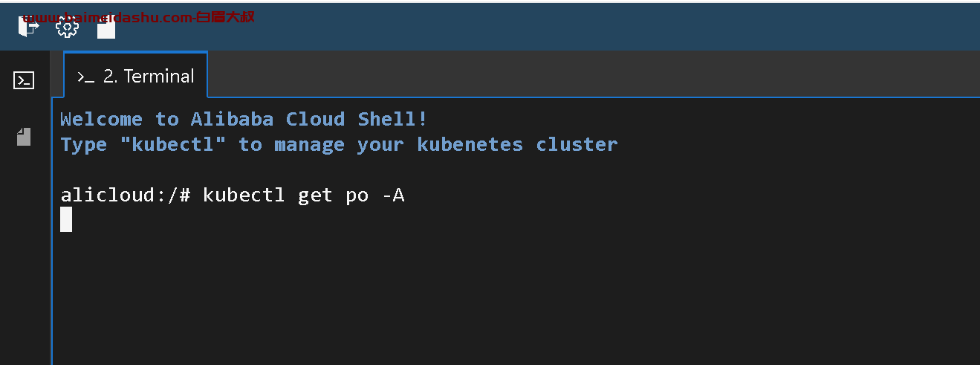The width and height of the screenshot is (980, 365).
Task: Click the "alicloud:/#" shell prompt
Action: 126,196
